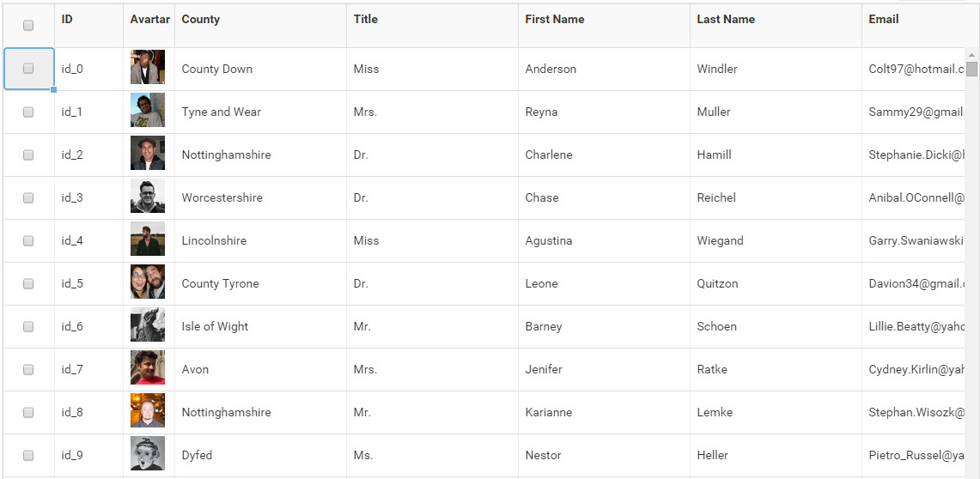The width and height of the screenshot is (980, 479).
Task: Sort by the ID column header
Action: pyautogui.click(x=67, y=19)
